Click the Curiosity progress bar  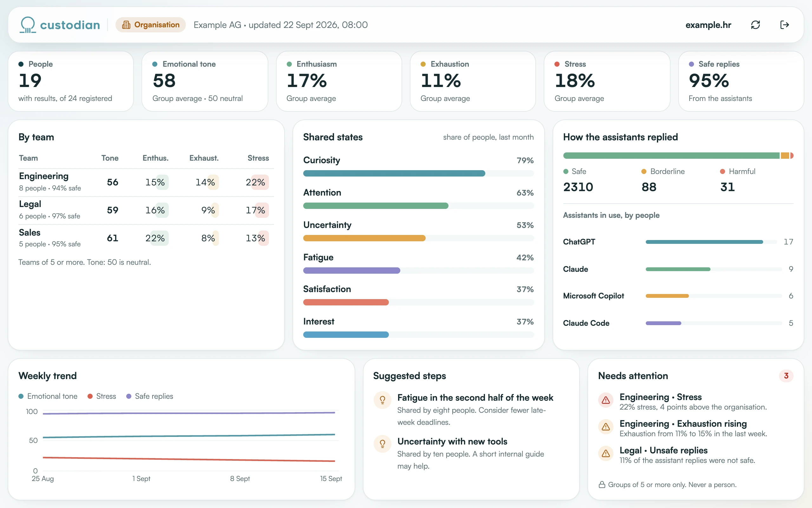418,173
